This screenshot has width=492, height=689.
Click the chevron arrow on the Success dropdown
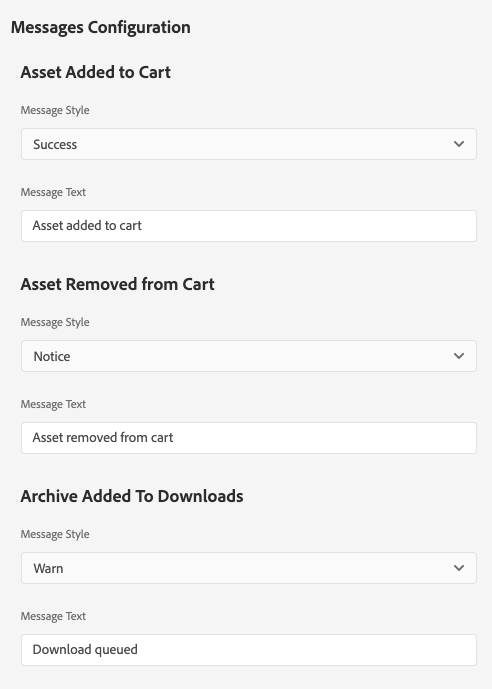(459, 144)
